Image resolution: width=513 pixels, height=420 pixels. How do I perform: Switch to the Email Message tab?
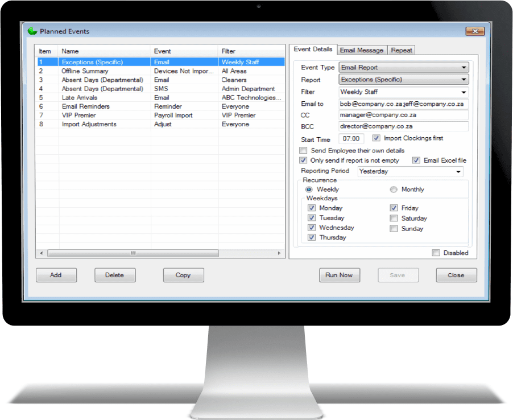tap(362, 50)
